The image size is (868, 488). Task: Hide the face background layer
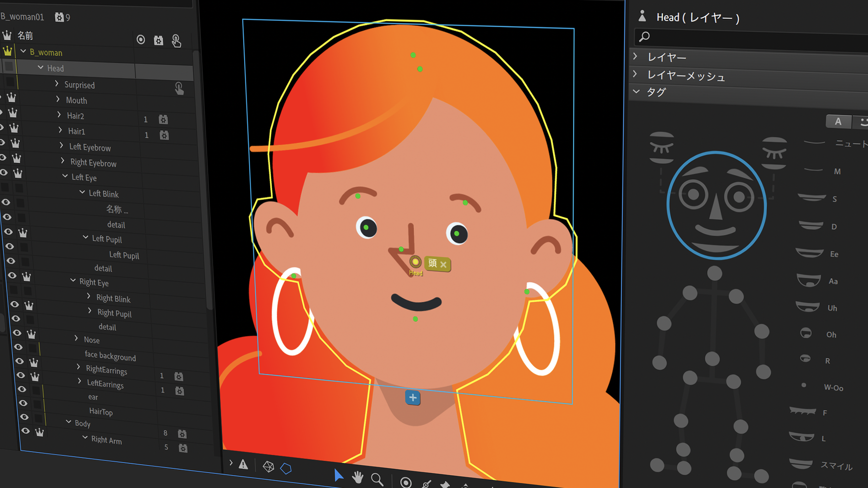18,348
